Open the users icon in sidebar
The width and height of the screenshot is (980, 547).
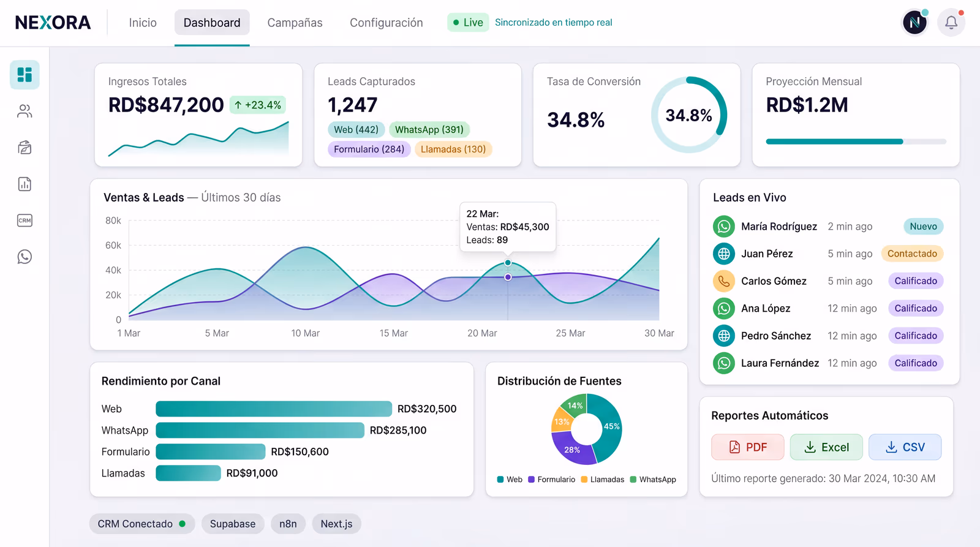[24, 111]
